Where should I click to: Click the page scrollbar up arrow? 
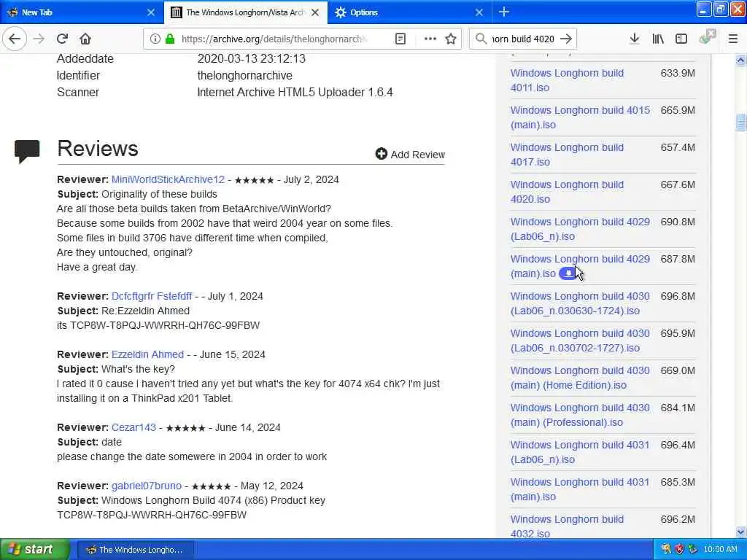(x=740, y=60)
